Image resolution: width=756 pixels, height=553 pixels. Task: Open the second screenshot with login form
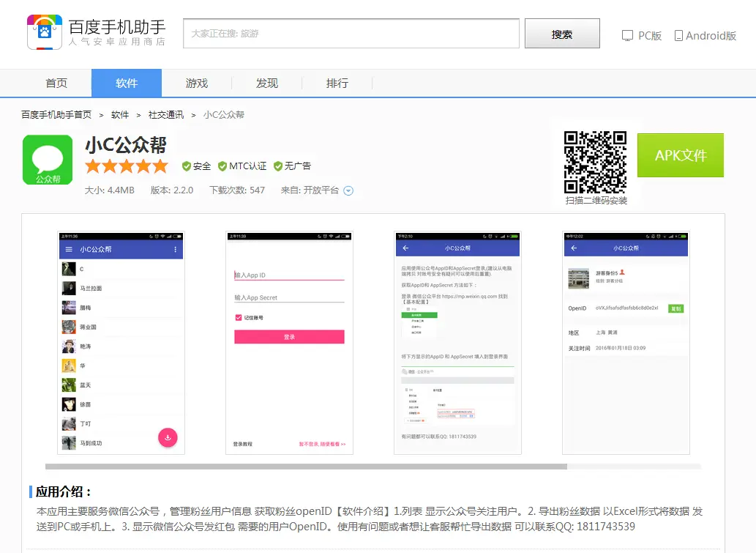point(289,343)
